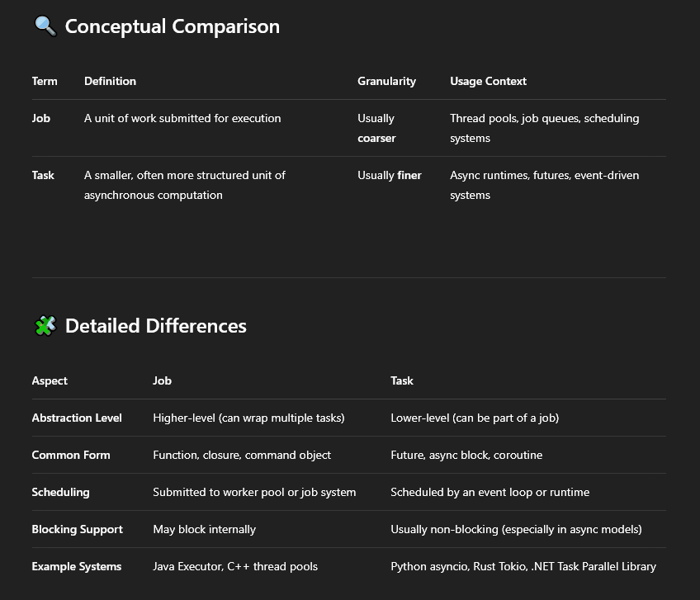
Task: Select the Common Form row label
Action: [71, 455]
